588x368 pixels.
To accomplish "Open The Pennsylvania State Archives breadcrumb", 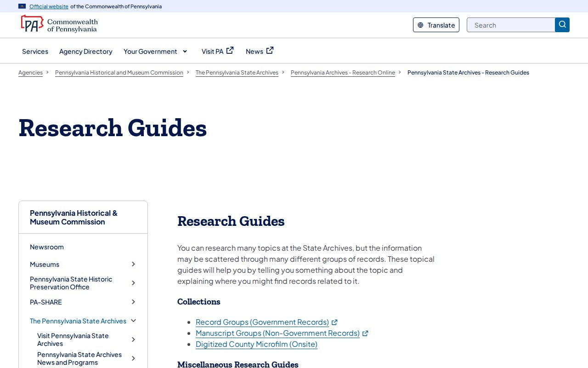I will (x=237, y=73).
